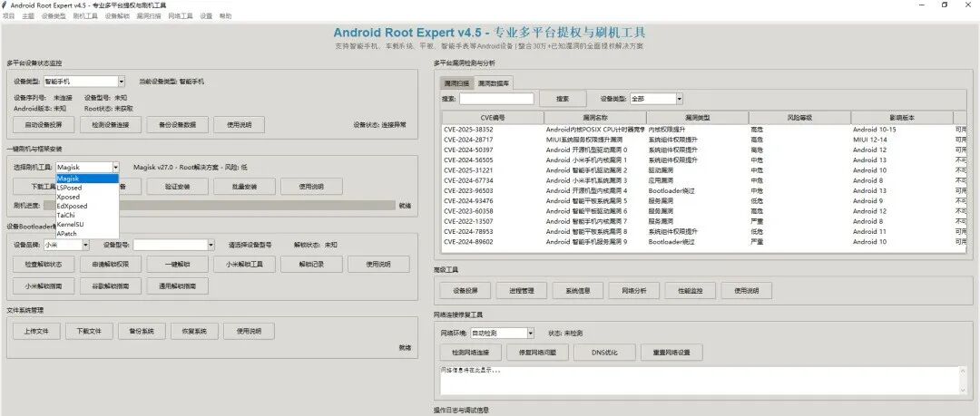This screenshot has width=980, height=416.
Task: Click the 解锁记录 button
Action: tap(311, 265)
